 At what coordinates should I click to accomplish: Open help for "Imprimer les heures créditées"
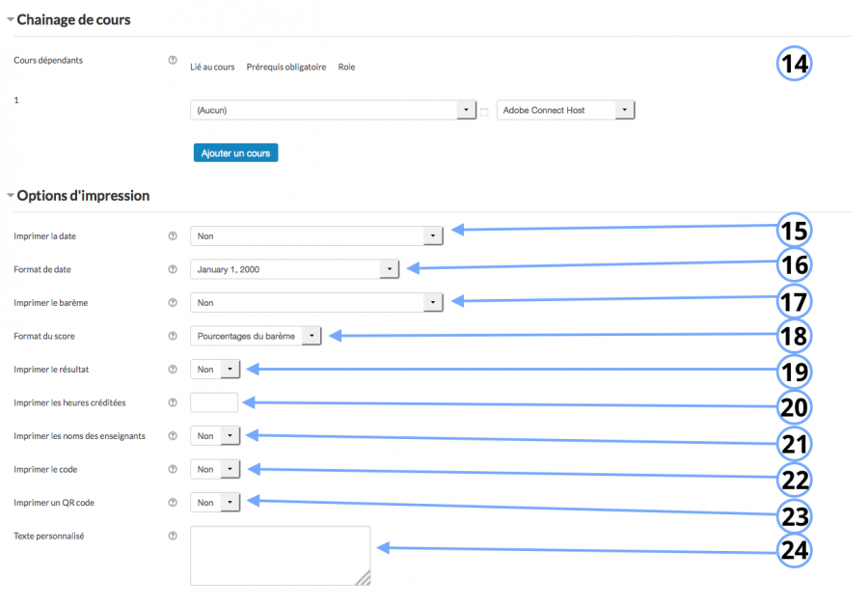click(172, 402)
